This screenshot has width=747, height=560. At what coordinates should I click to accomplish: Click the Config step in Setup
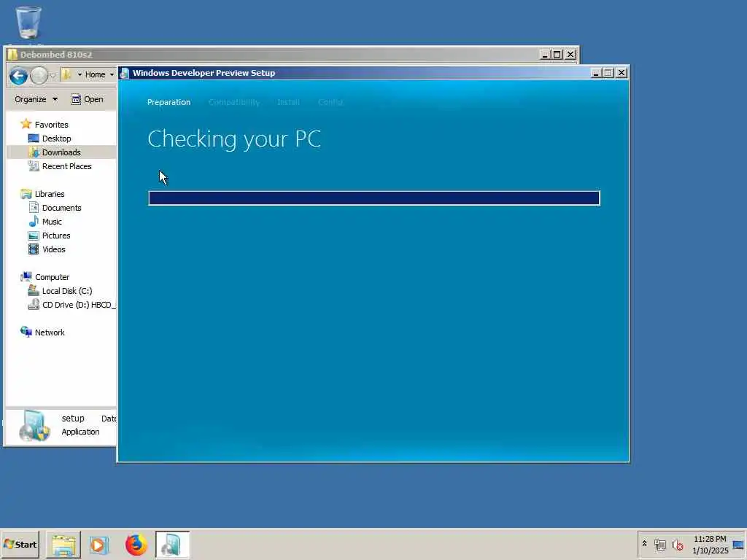(x=330, y=102)
